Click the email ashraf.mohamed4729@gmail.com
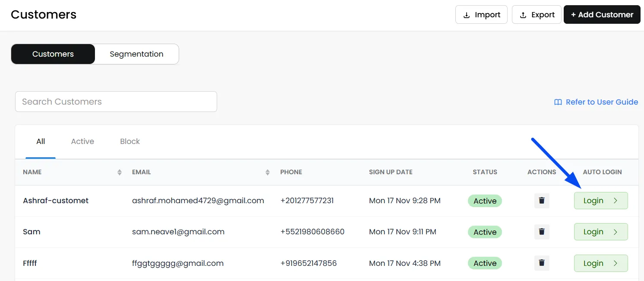The height and width of the screenshot is (281, 644). tap(198, 201)
